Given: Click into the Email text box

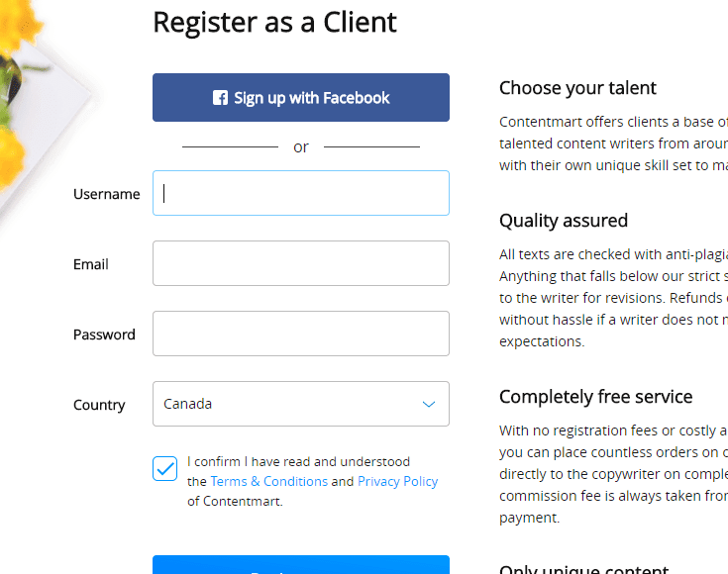Looking at the screenshot, I should 301,263.
